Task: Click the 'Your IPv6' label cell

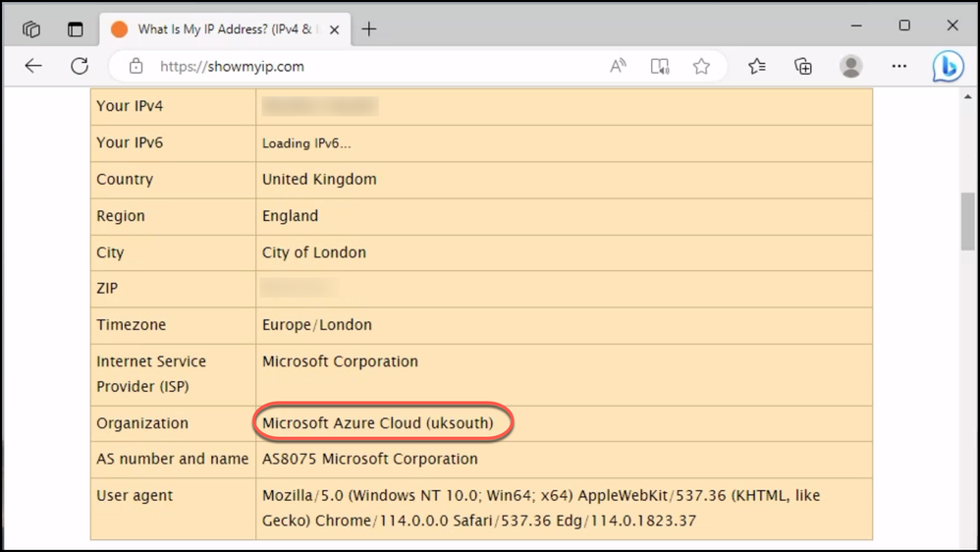Action: pyautogui.click(x=173, y=143)
